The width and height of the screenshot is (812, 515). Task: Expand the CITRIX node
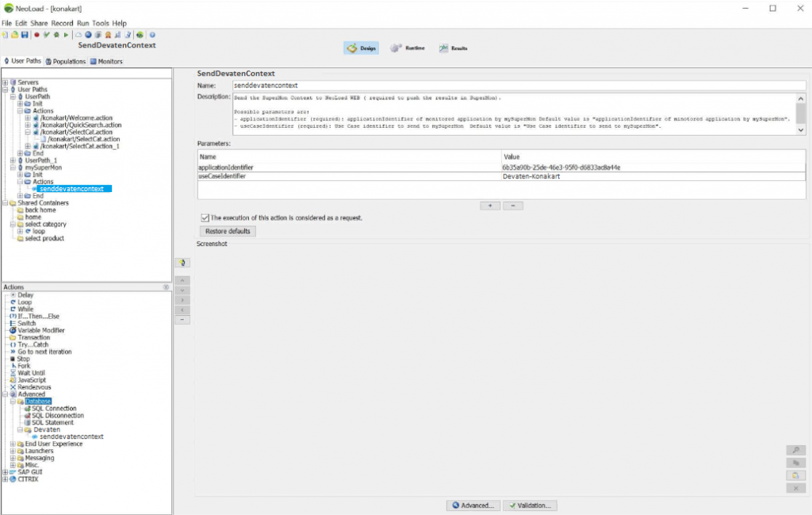[x=6, y=480]
